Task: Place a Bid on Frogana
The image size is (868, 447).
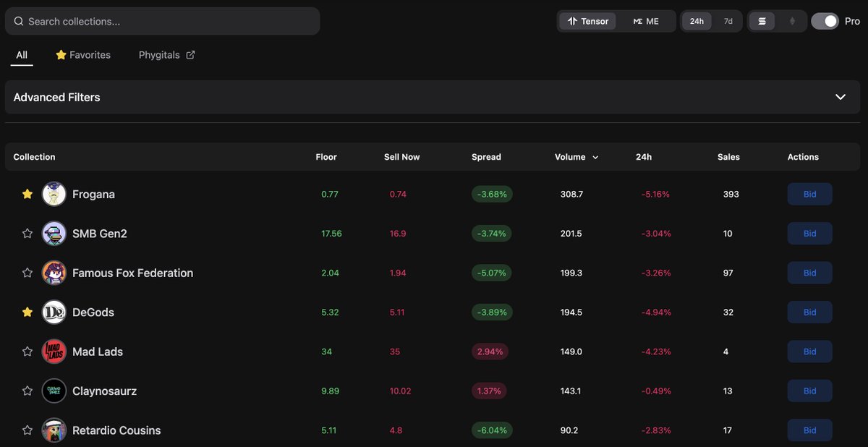Action: point(810,194)
